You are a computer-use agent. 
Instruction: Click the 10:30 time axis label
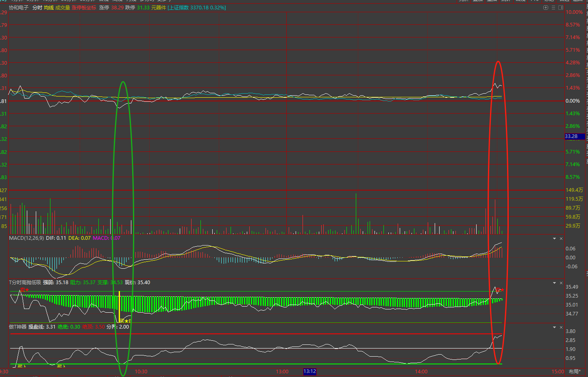pos(141,371)
